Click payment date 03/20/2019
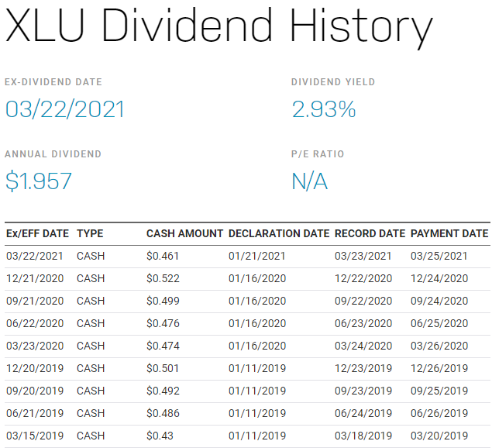492x448 pixels. (x=439, y=436)
